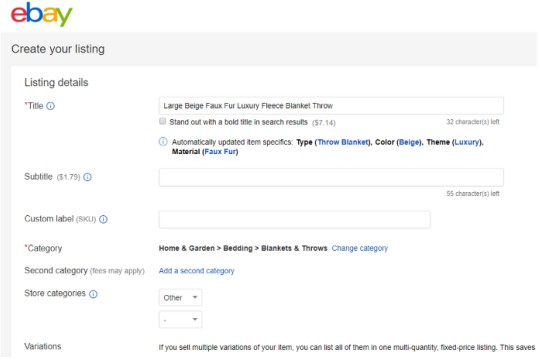Open the Luxury theme link
The height and width of the screenshot is (363, 540).
coord(467,142)
